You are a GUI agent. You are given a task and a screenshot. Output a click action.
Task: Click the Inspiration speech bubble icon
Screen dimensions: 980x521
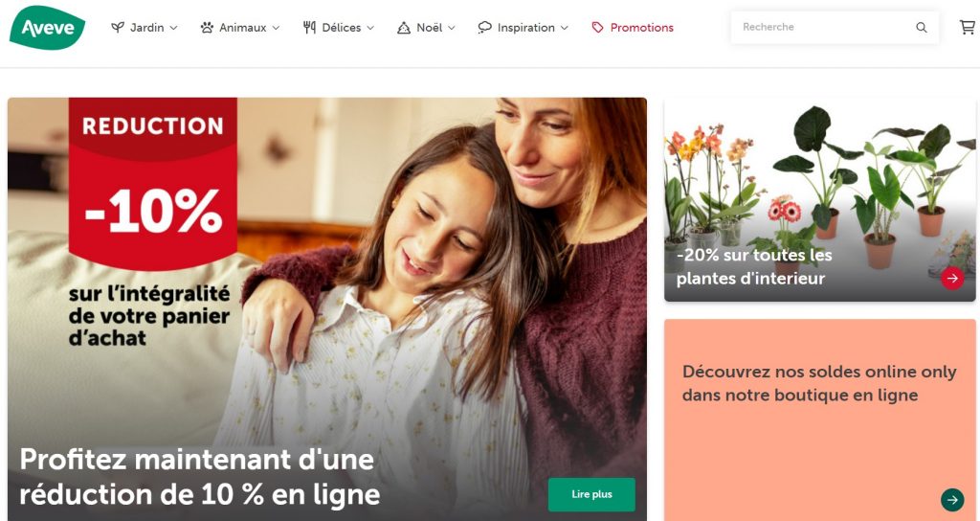pos(485,28)
